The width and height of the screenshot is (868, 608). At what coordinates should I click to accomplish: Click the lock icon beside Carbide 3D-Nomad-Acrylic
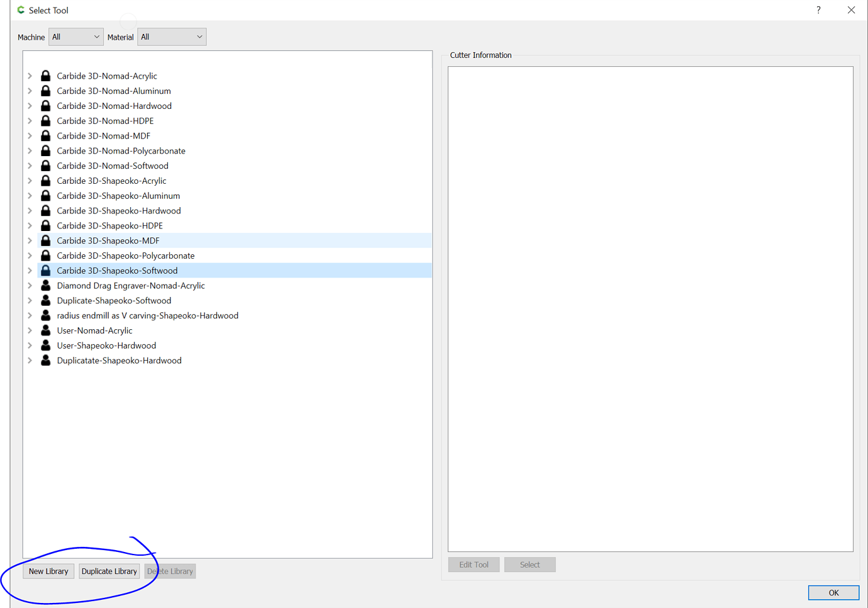pyautogui.click(x=45, y=76)
